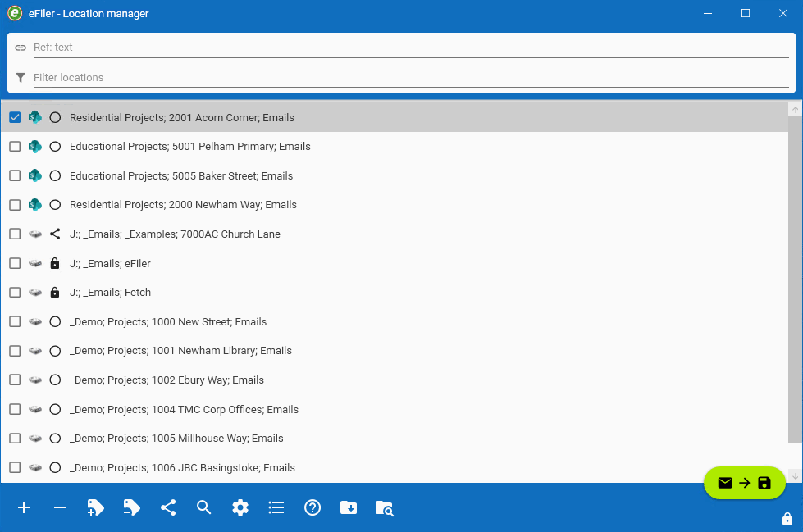Viewport: 803px width, 532px height.
Task: Click SharePoint icon for 5001 Pelham Primary
Action: coord(34,147)
